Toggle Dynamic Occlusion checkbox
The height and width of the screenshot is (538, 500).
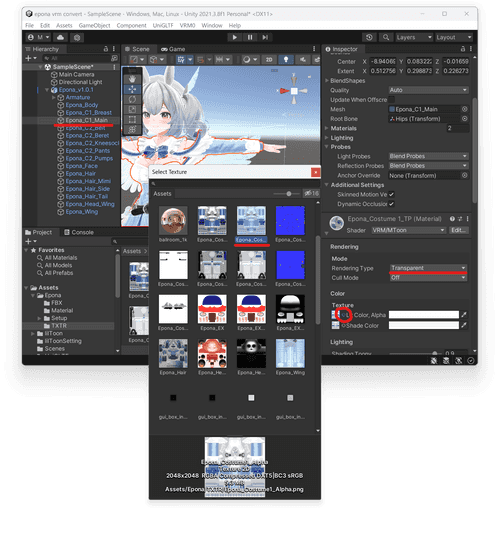[x=391, y=204]
